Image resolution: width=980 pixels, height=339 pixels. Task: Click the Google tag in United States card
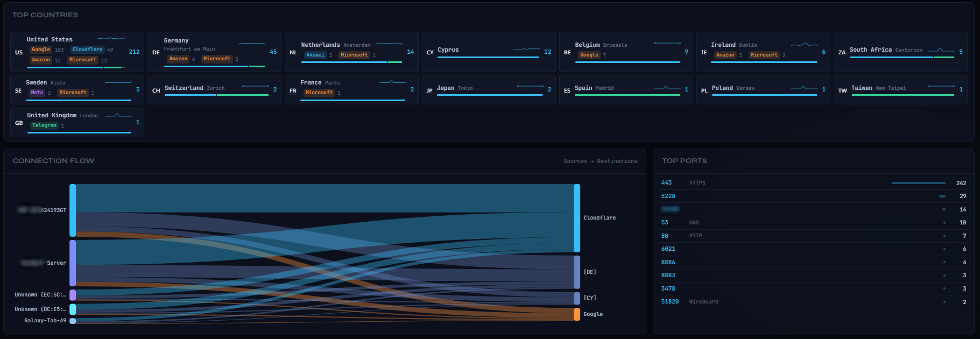pos(41,50)
